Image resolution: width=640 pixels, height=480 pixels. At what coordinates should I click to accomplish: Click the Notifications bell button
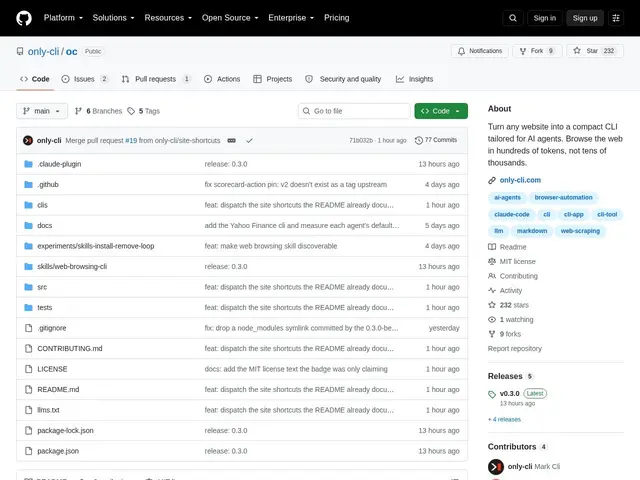pyautogui.click(x=480, y=51)
